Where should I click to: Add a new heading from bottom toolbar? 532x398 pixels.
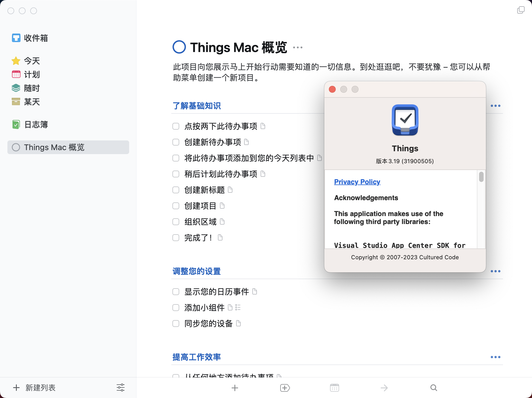tap(285, 388)
